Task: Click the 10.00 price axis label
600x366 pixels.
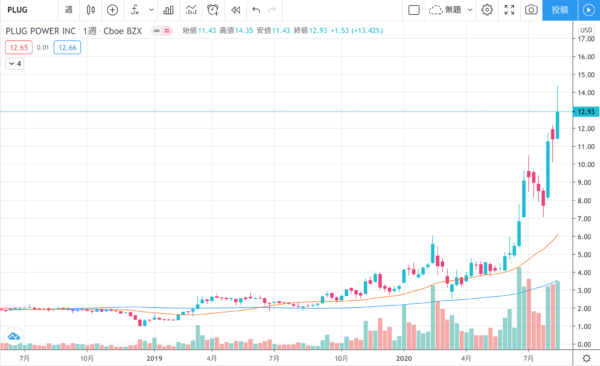Action: pos(586,165)
